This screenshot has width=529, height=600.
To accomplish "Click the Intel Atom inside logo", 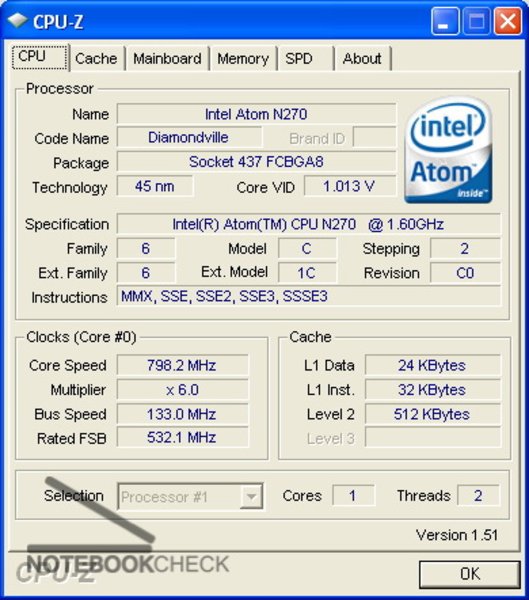I will pos(448,150).
